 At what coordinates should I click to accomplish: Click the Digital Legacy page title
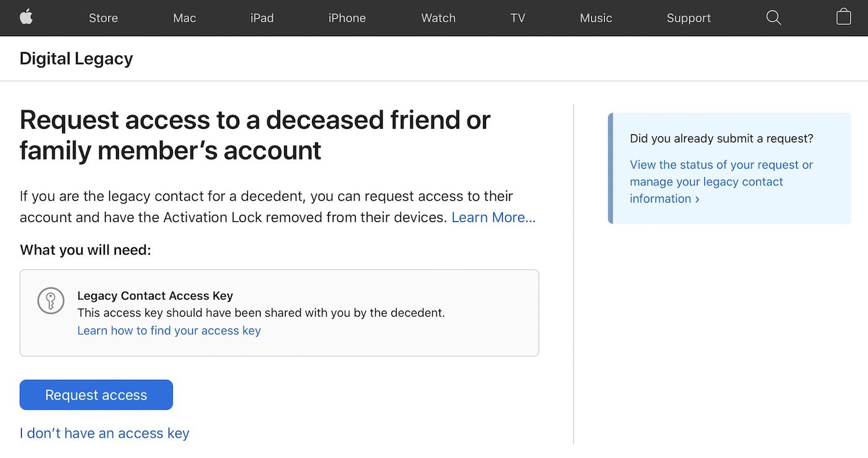point(76,59)
